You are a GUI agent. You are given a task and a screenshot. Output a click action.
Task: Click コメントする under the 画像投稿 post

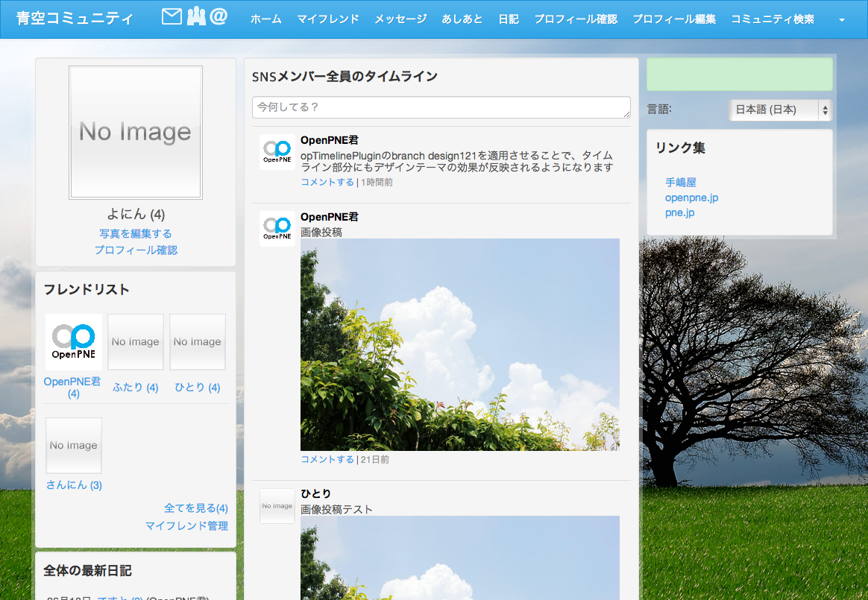(x=327, y=459)
